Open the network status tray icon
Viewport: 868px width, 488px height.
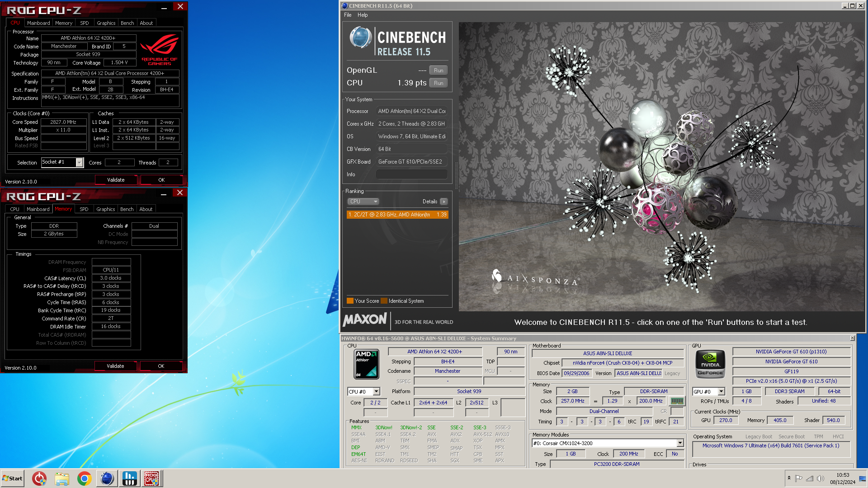tap(810, 479)
